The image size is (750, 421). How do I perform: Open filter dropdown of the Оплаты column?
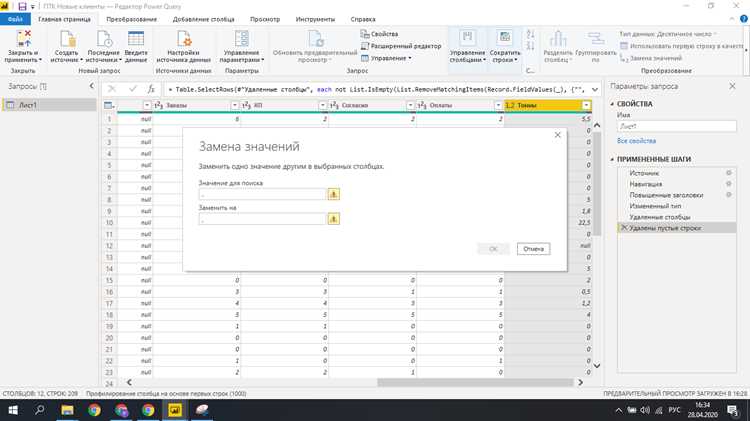tap(498, 105)
